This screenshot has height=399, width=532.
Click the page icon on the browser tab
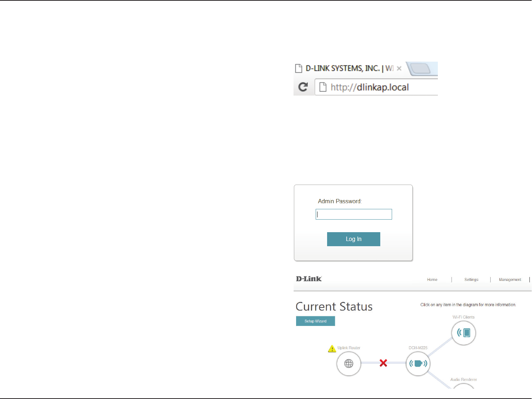point(299,68)
